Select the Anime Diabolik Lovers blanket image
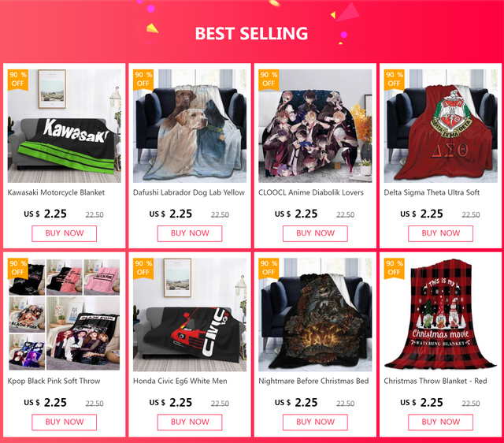Viewport: 504px width, 443px height. (315, 126)
